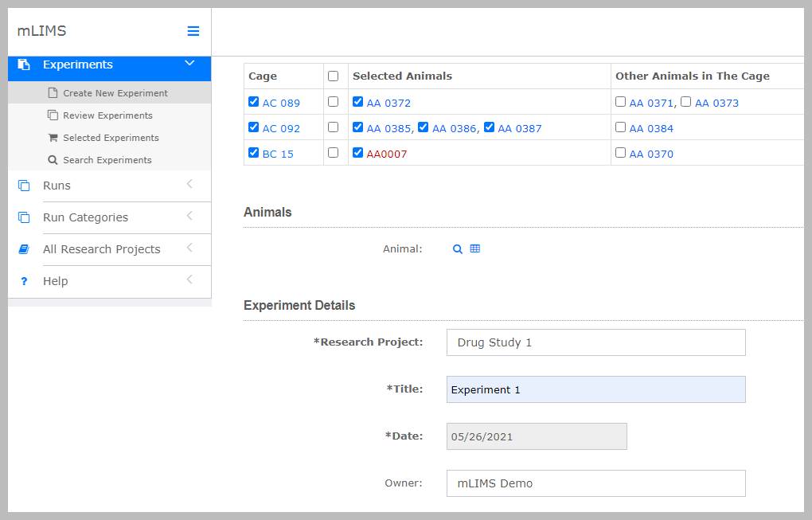The image size is (812, 520).
Task: Open the animal table grid icon
Action: (475, 249)
